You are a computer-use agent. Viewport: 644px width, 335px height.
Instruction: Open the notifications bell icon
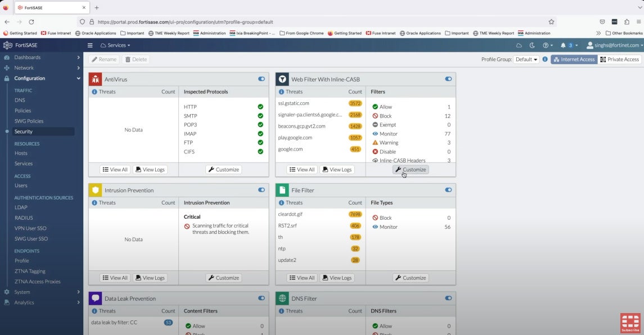point(563,45)
